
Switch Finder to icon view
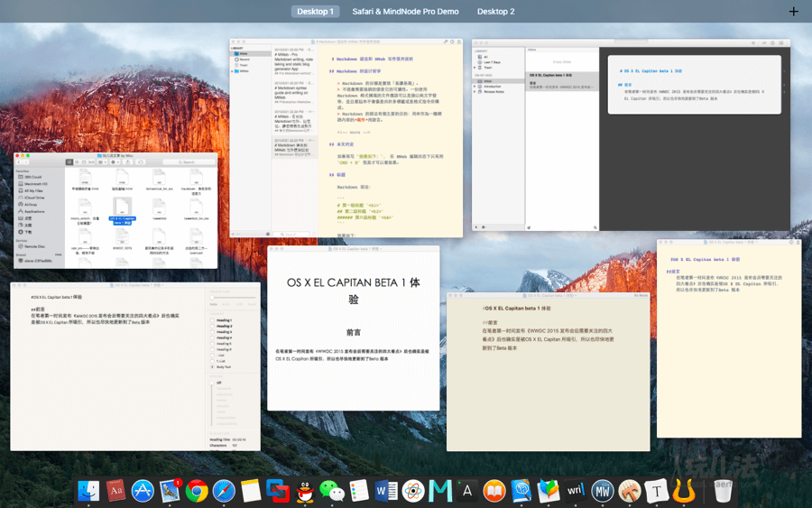(x=69, y=162)
